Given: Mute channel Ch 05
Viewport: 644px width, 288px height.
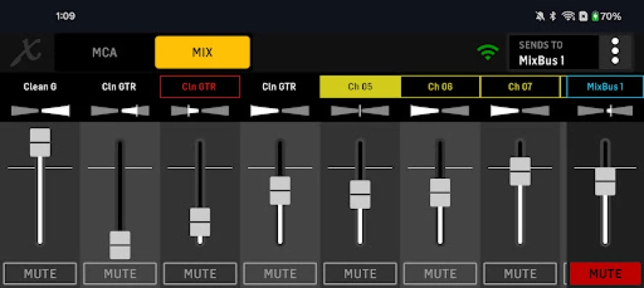Looking at the screenshot, I should point(359,274).
